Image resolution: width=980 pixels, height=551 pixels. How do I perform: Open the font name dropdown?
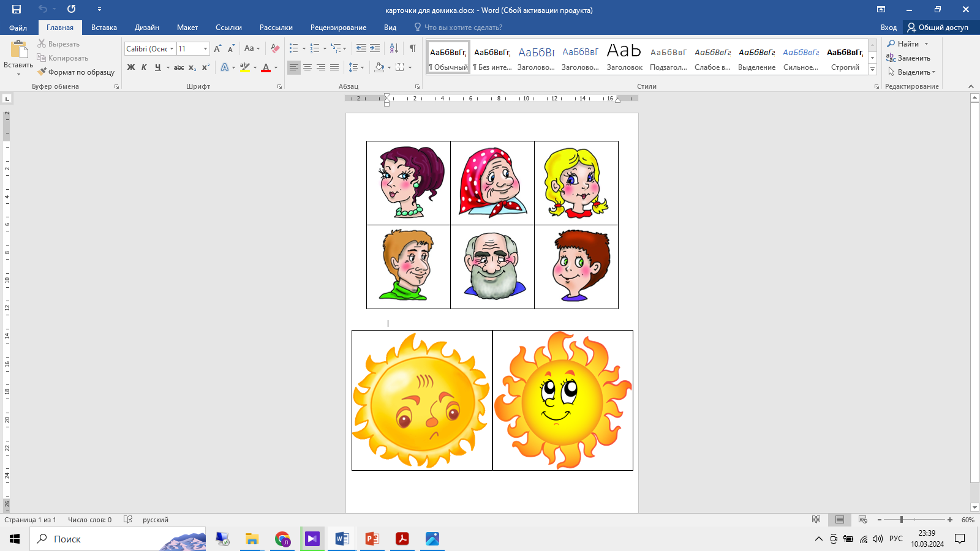(x=172, y=49)
